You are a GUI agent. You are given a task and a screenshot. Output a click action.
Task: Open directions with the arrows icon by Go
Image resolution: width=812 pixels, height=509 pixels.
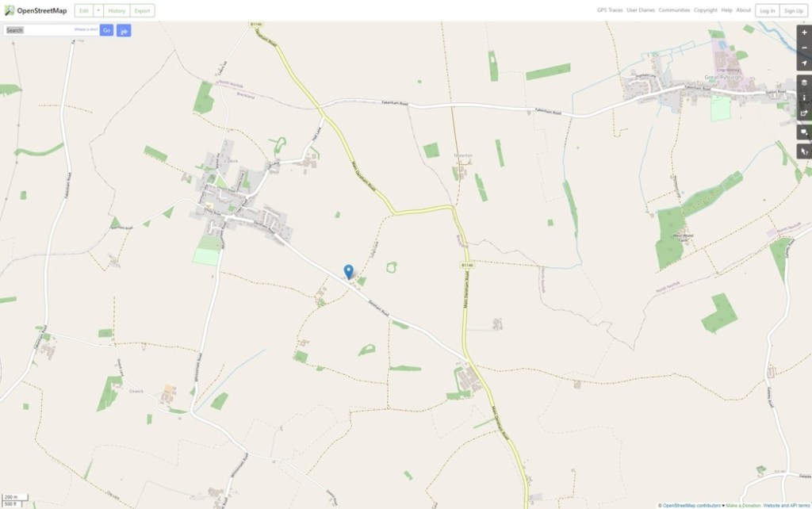click(124, 31)
